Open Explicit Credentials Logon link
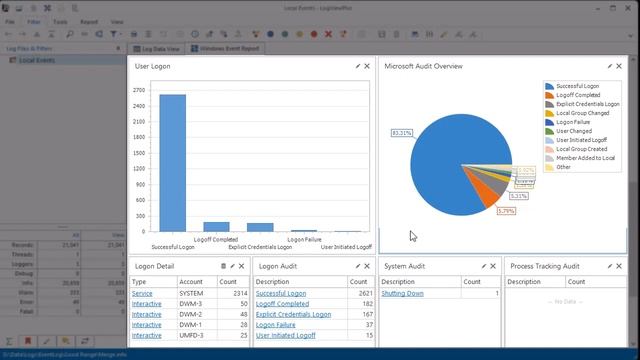Viewport: 640px width, 360px height. [293, 314]
